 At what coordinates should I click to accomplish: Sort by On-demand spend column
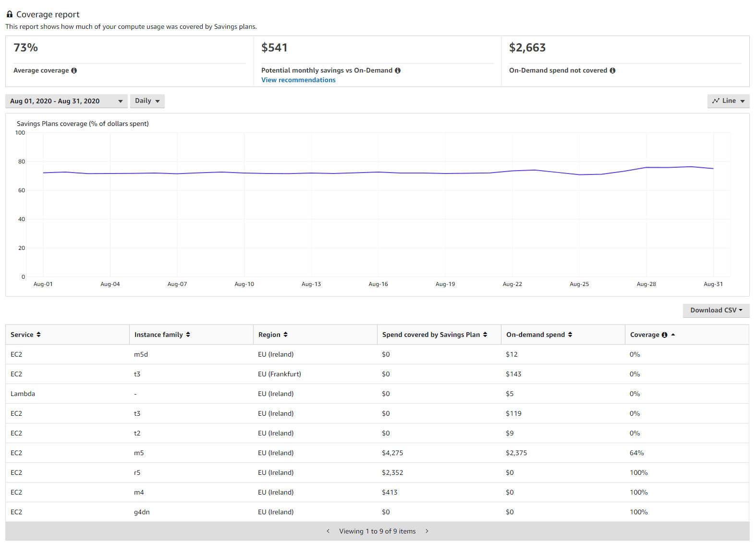pos(570,335)
